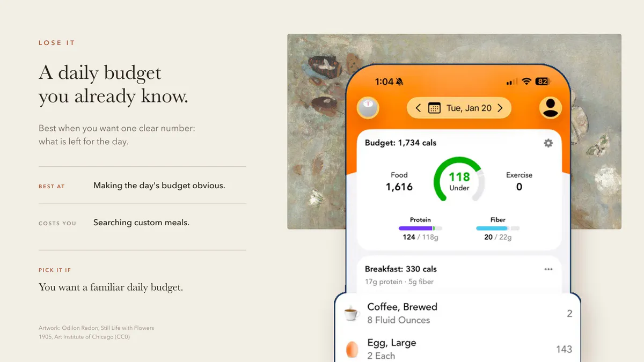Screen dimensions: 644x362
Task: Tap the egg food icon
Action: click(352, 350)
